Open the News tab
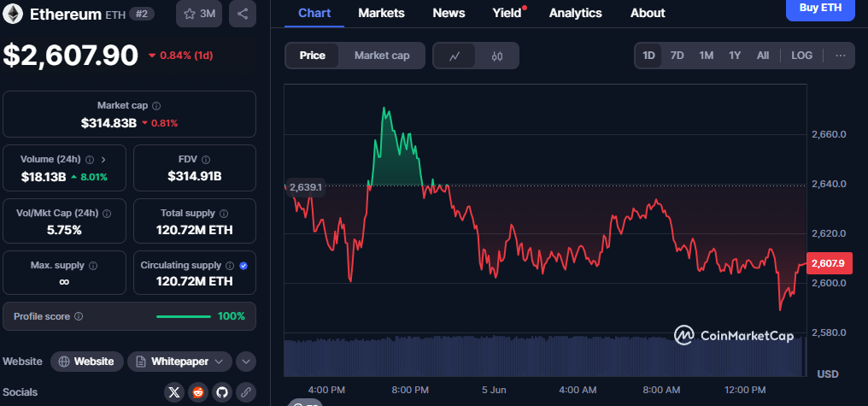The width and height of the screenshot is (868, 406). tap(449, 13)
